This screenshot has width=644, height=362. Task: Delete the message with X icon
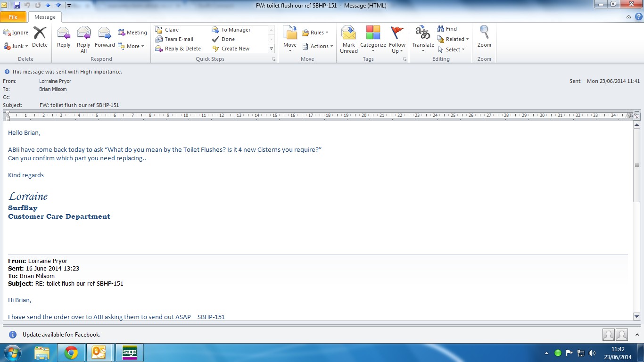pos(40,37)
